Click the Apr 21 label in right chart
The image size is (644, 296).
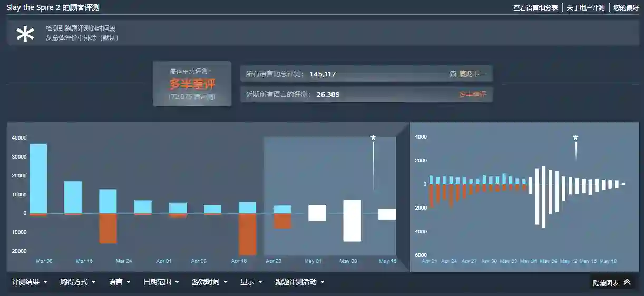click(430, 261)
